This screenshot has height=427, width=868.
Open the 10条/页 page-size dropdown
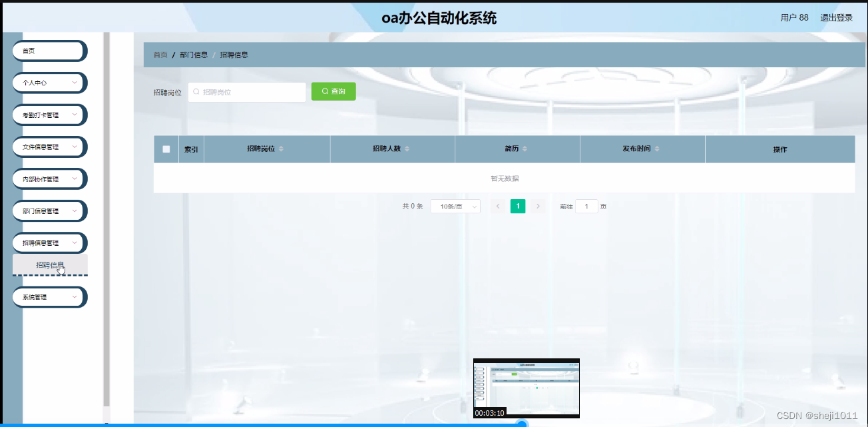coord(455,206)
